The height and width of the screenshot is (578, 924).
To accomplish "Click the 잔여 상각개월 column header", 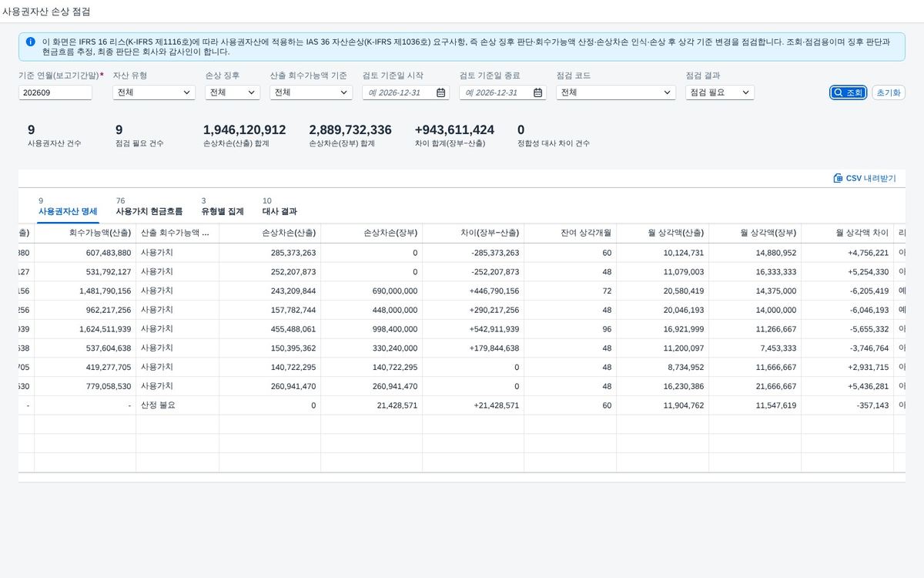I will pos(571,233).
